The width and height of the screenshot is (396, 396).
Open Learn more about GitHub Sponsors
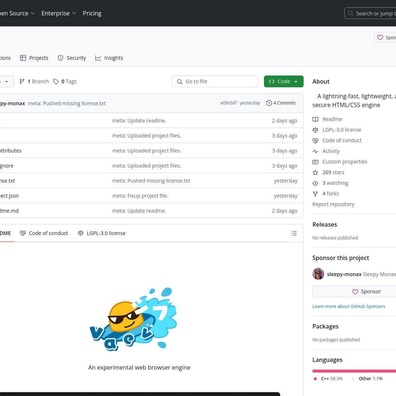349,306
